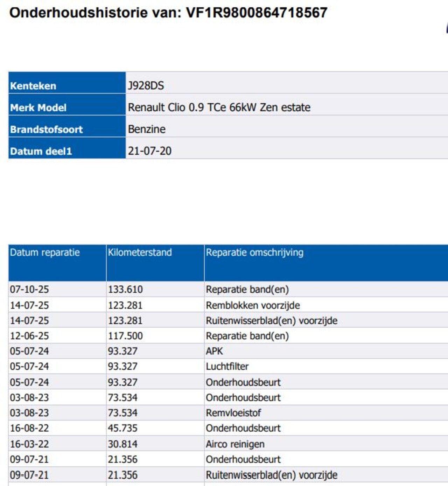The image size is (448, 486).
Task: Select the 117.500 mileage cell
Action: tap(125, 336)
